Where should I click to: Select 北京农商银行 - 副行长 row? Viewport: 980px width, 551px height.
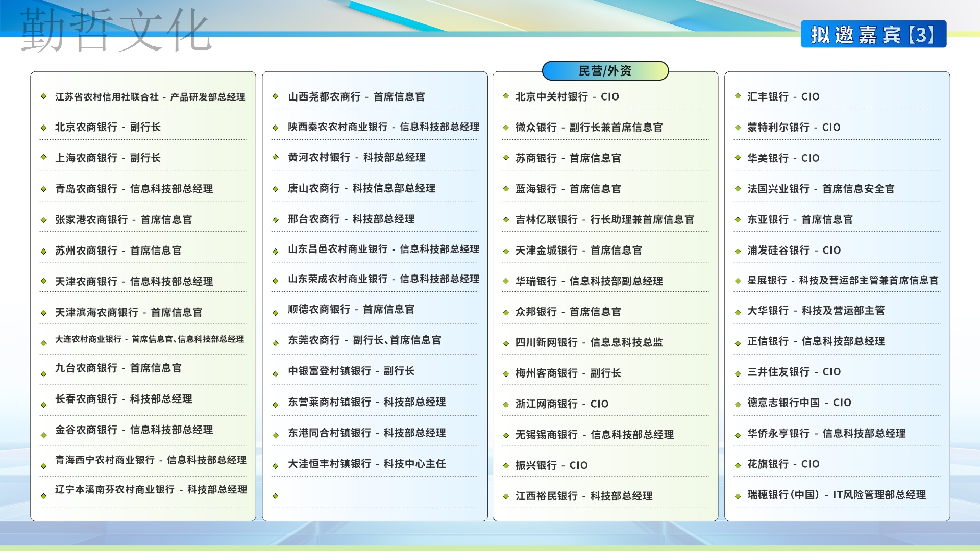108,127
